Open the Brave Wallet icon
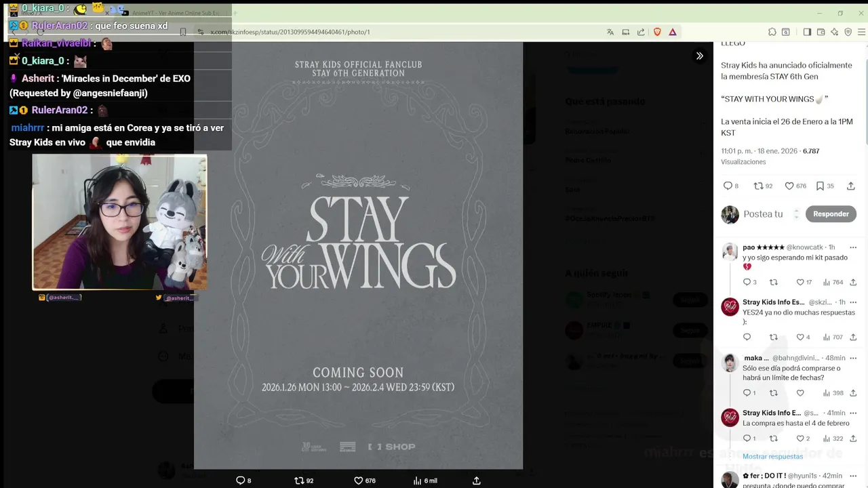The image size is (868, 488). pyautogui.click(x=821, y=32)
